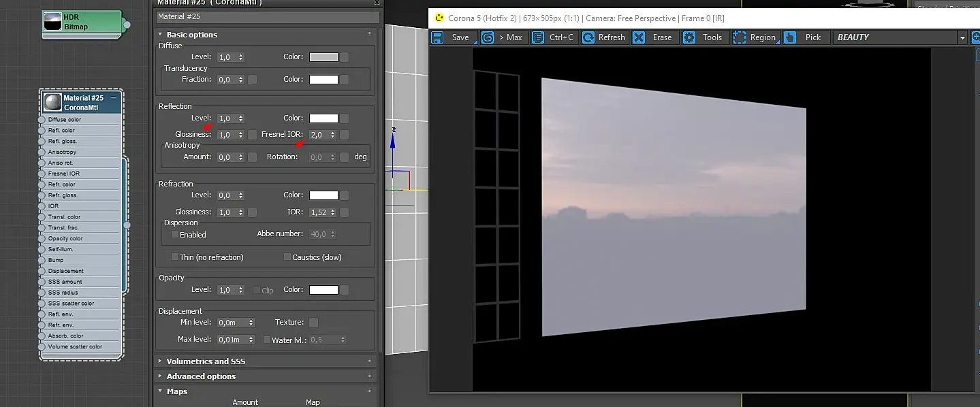
Task: Click the Refresh render icon
Action: (x=588, y=37)
